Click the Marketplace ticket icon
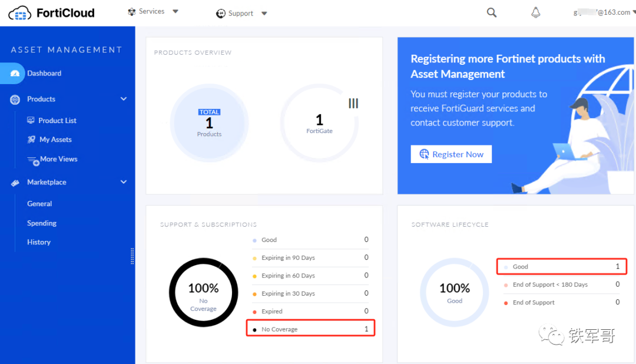 tap(15, 183)
